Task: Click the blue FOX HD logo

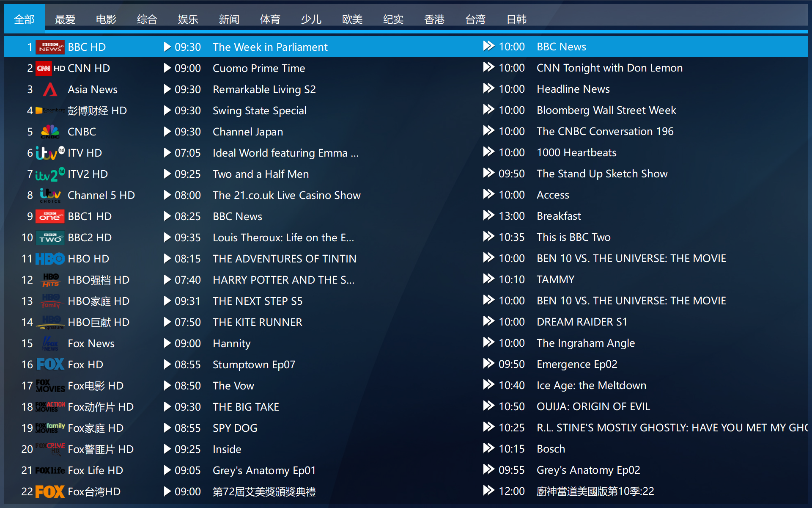Action: coord(50,364)
